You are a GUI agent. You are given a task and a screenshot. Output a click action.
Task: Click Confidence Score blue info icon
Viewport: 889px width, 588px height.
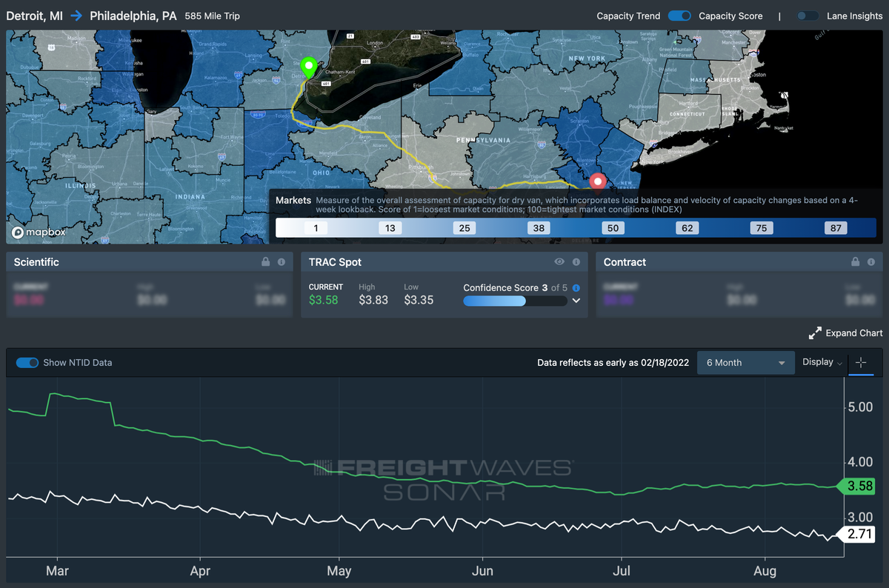576,288
